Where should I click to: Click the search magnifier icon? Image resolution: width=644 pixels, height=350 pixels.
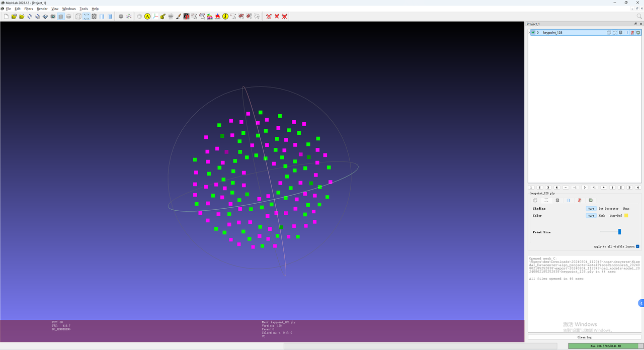pos(639,17)
